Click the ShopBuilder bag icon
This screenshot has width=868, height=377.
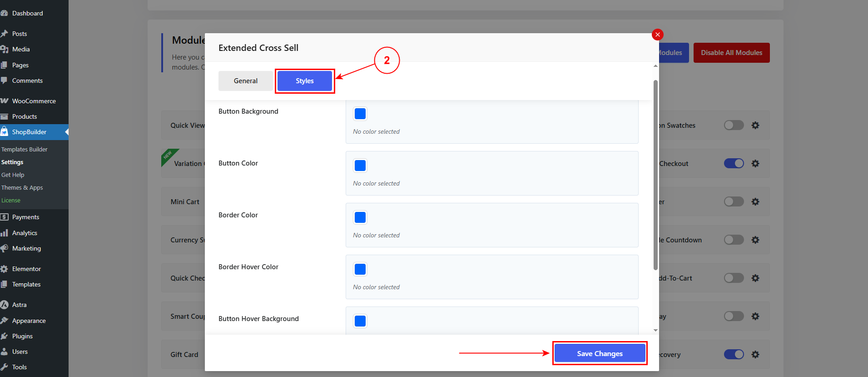(4, 132)
